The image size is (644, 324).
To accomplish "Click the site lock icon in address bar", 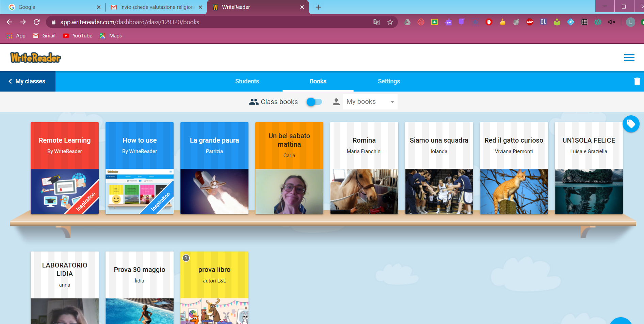I will 53,22.
